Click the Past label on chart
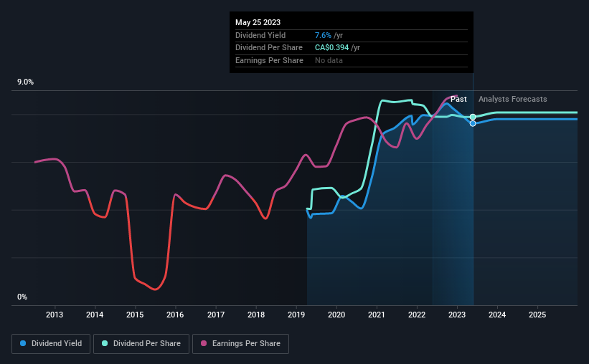The image size is (589, 364). pyautogui.click(x=458, y=99)
